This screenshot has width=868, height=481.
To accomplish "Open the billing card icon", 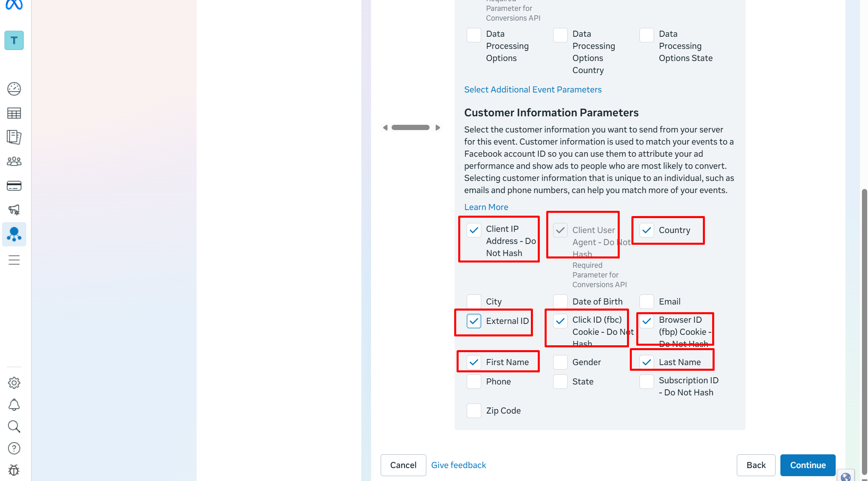I will tap(14, 186).
